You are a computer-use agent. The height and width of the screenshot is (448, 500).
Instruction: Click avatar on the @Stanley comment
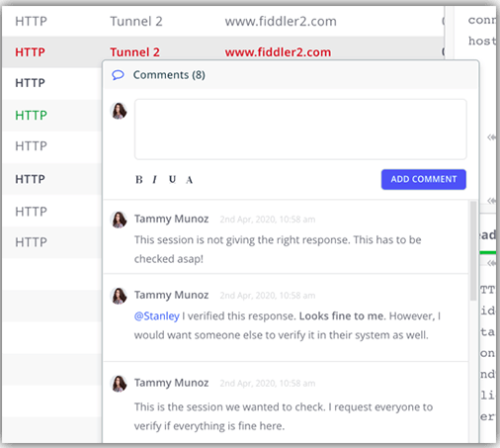click(119, 296)
